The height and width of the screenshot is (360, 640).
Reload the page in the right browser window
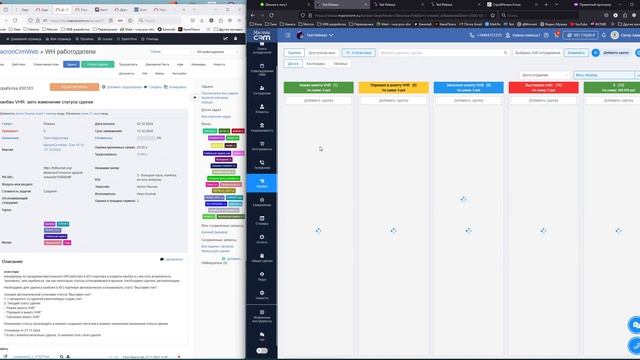[x=271, y=15]
